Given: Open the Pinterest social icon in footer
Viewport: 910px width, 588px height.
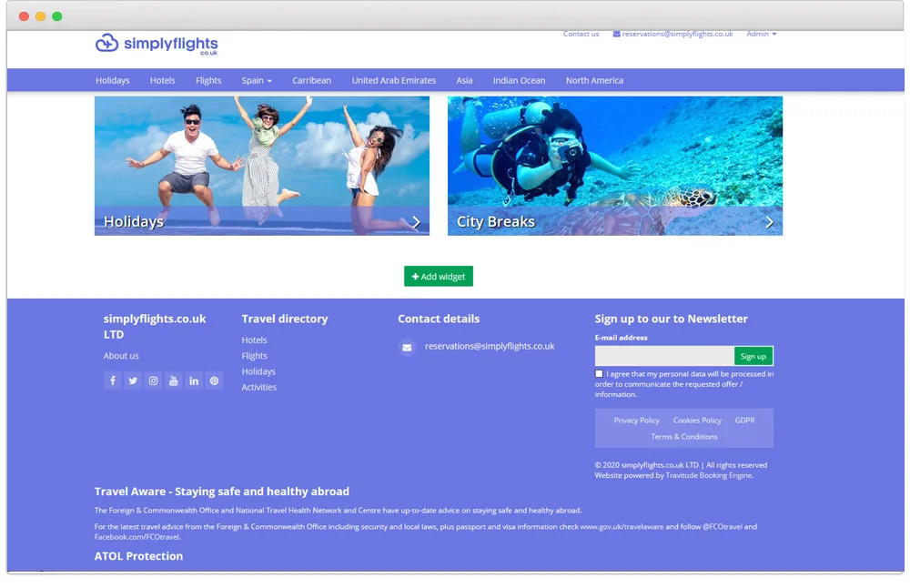Looking at the screenshot, I should (x=214, y=380).
